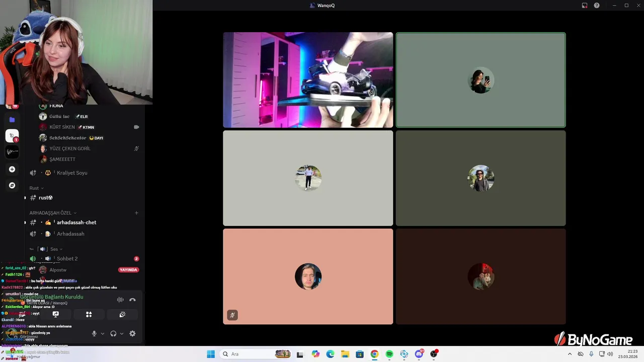
Task: Collapse the Rust category
Action: [36, 188]
